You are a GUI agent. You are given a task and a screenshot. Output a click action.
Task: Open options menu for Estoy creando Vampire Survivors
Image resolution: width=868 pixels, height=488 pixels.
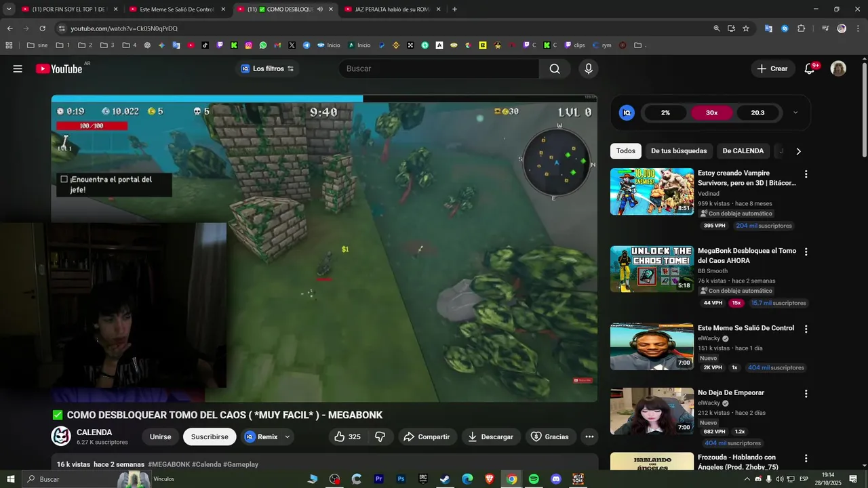coord(806,174)
